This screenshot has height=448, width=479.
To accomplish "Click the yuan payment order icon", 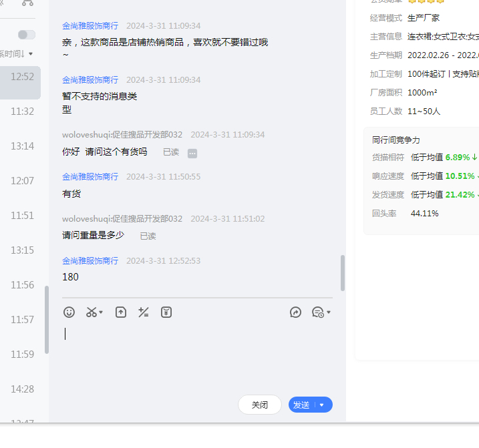I will [166, 312].
